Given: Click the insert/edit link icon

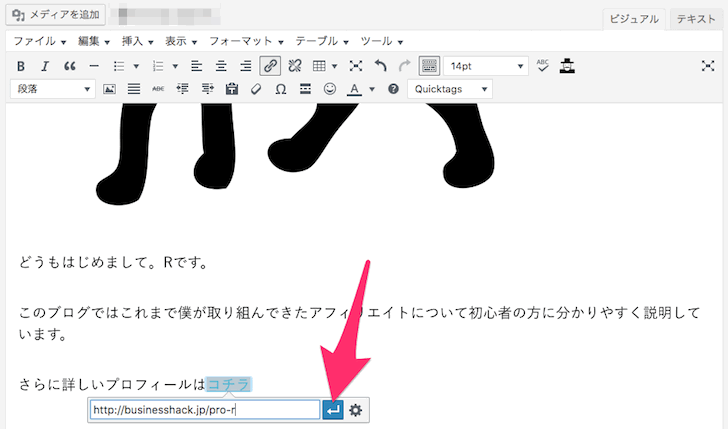Looking at the screenshot, I should [269, 66].
